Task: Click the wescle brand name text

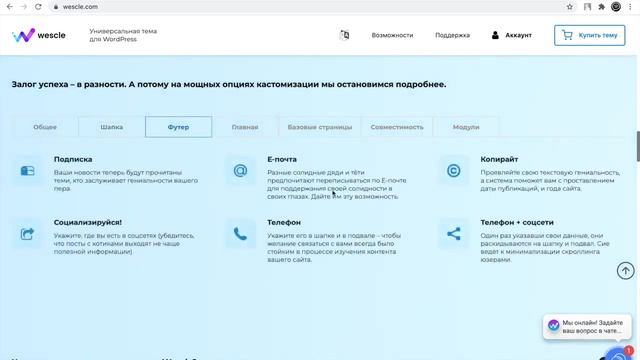Action: tap(51, 35)
